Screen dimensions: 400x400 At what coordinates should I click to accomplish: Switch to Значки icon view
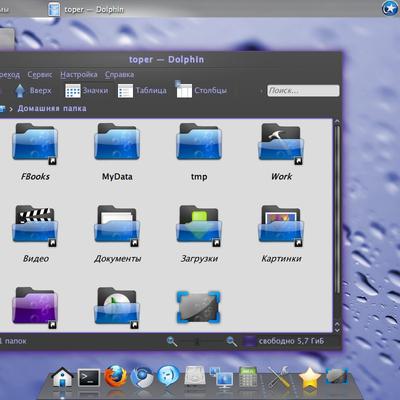coord(86,90)
